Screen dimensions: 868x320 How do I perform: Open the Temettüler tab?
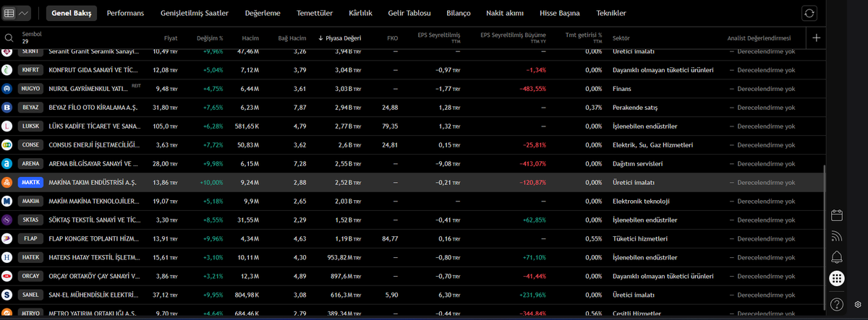click(x=314, y=13)
